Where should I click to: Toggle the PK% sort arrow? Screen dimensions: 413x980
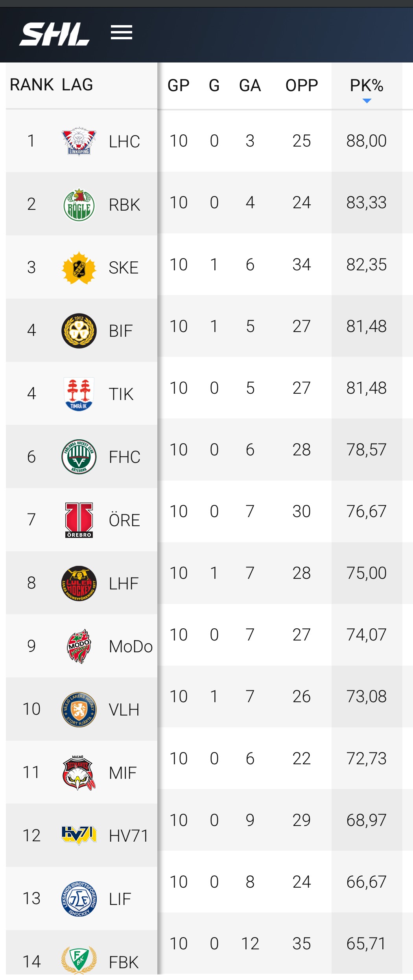[x=367, y=101]
